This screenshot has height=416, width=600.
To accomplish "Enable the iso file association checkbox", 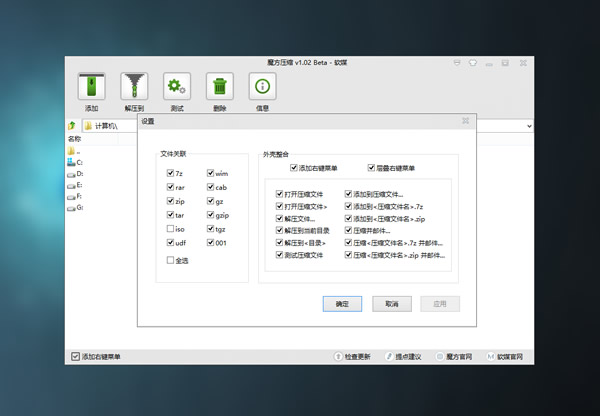I will [171, 229].
